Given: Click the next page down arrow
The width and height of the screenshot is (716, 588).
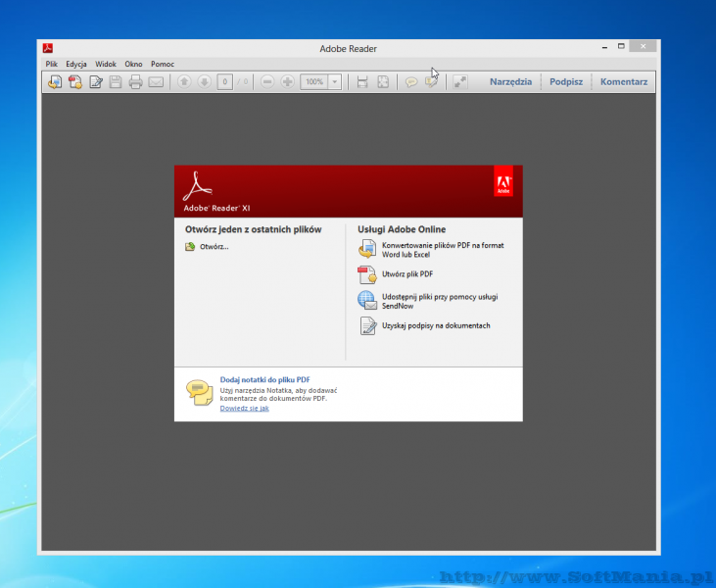Looking at the screenshot, I should 204,82.
